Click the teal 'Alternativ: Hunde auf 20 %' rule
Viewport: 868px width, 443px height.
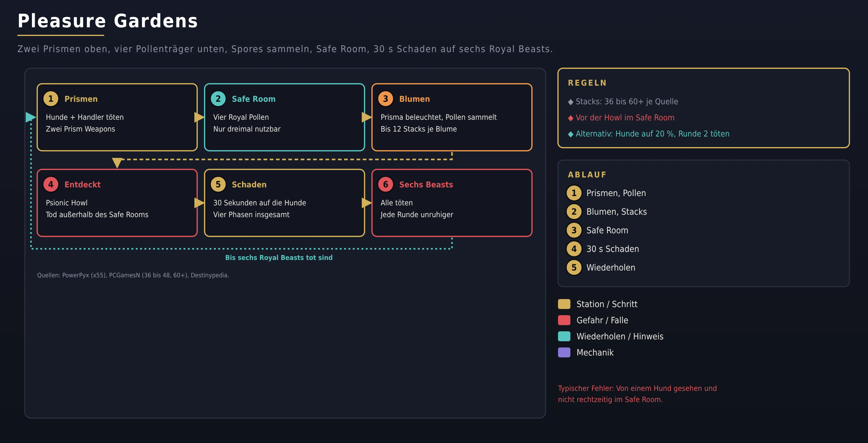[x=649, y=134]
